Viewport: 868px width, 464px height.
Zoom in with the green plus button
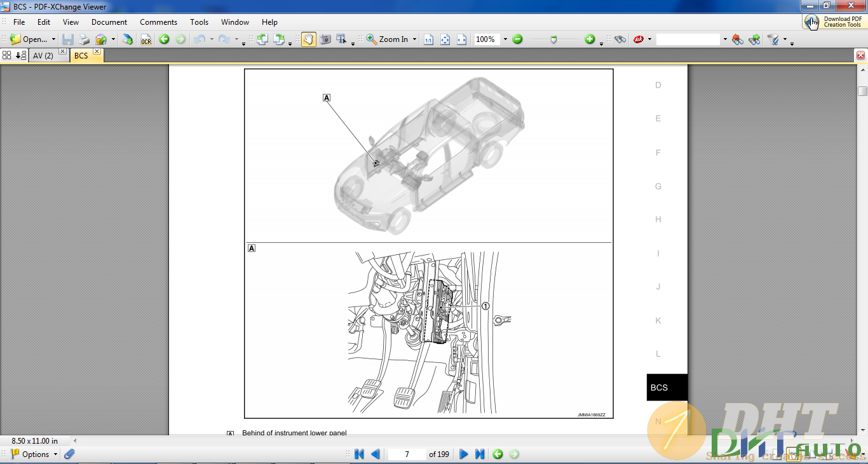pos(590,39)
